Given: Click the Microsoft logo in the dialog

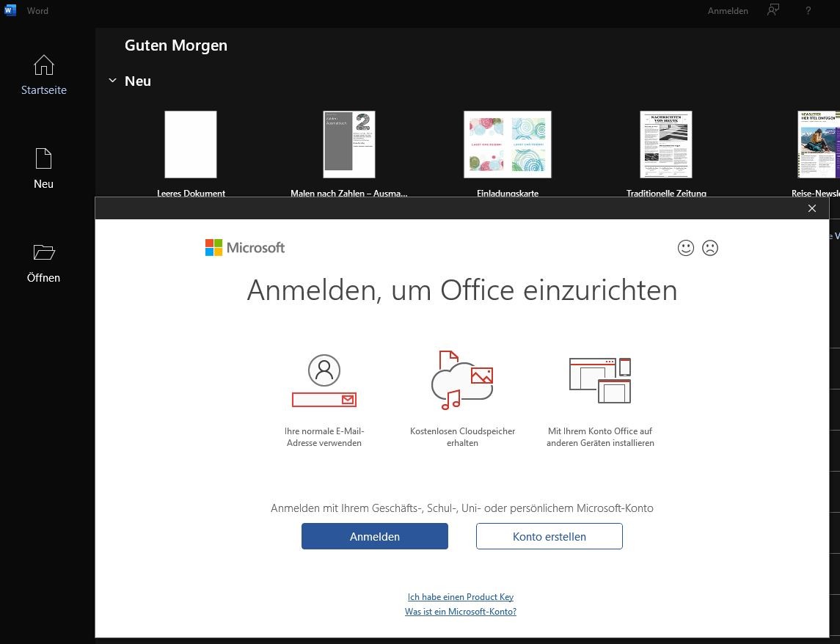Looking at the screenshot, I should pos(244,247).
